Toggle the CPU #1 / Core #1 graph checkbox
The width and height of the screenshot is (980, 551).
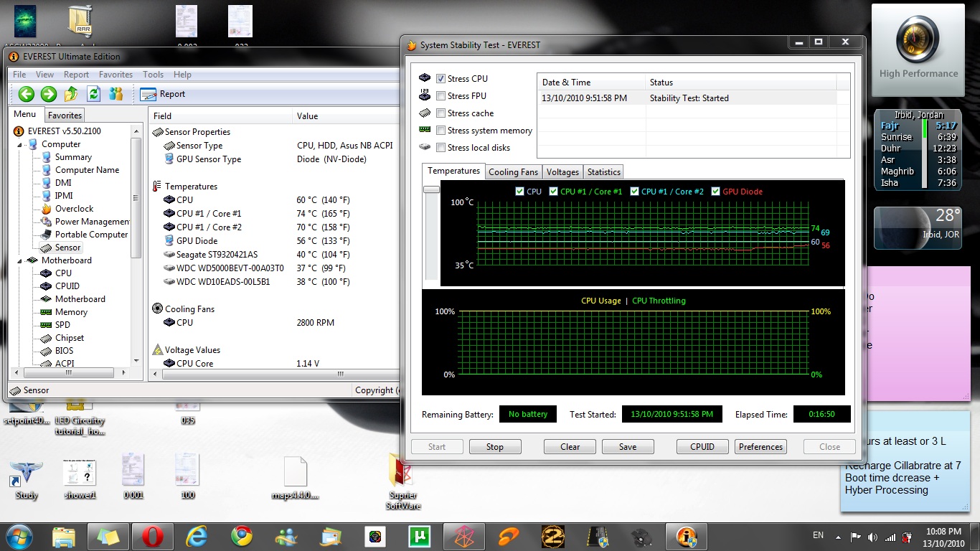553,192
